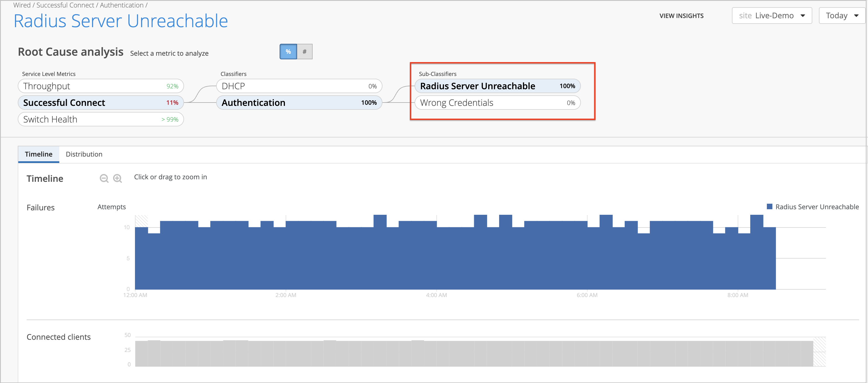Expand the Today time range dropdown
The width and height of the screenshot is (868, 383).
[x=841, y=16]
